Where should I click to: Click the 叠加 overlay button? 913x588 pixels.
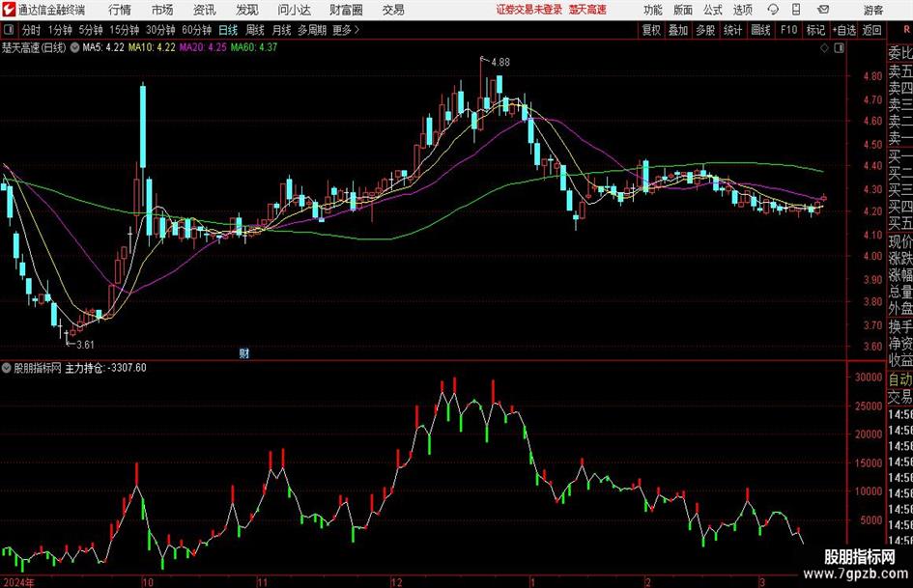(x=678, y=30)
